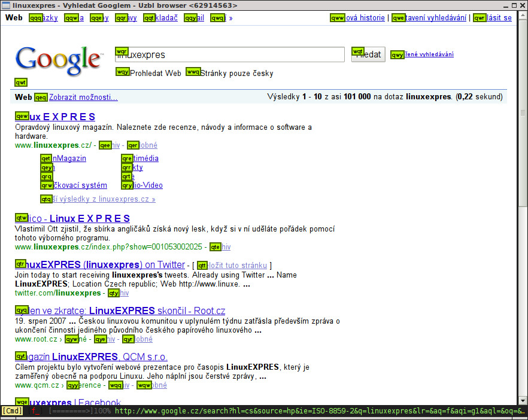Open Magazín LinuxEXPRES, QCM s.r.o. result
This screenshot has width=528, height=420.
(x=91, y=357)
